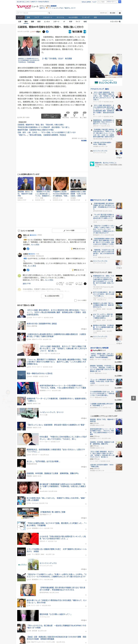Open link 【一覧】「次の首相」1位は? 毎日調査
The height and width of the screenshot is (644, 138).
point(57,58)
